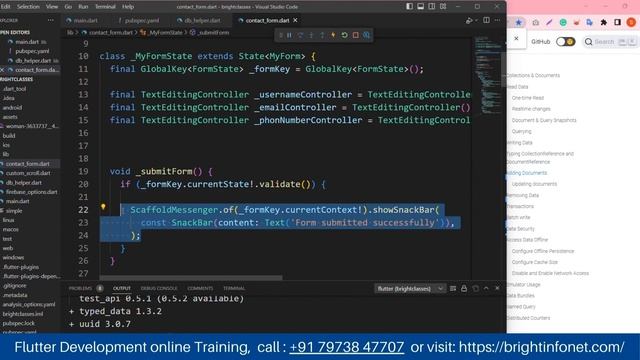The image size is (640, 360).
Task: Select the DEBUG CONSOLE panel tab
Action: pos(159,288)
